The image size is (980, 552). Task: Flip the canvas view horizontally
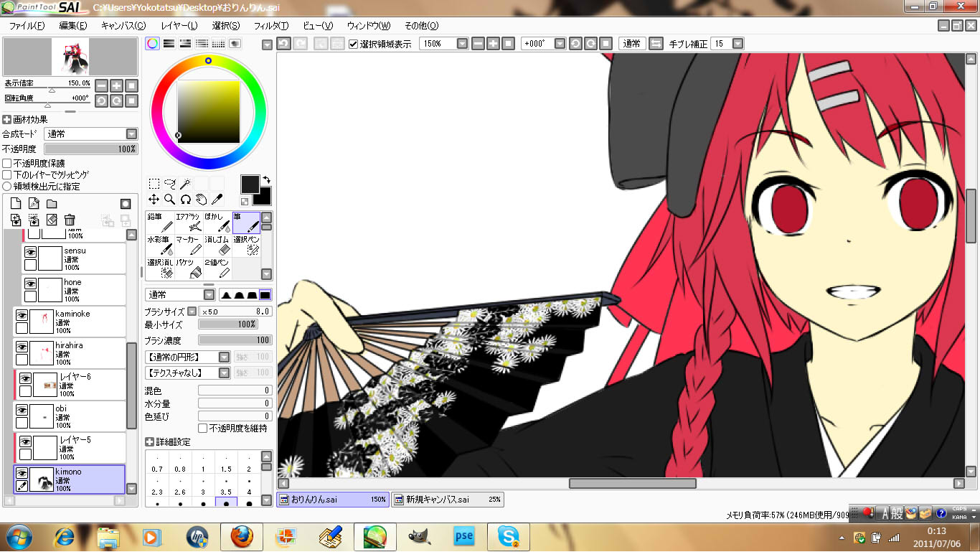click(656, 44)
